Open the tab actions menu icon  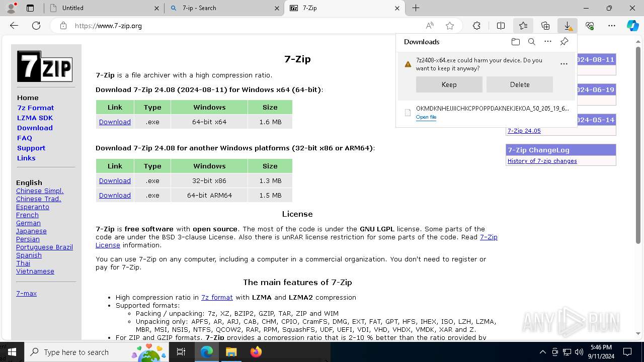30,8
